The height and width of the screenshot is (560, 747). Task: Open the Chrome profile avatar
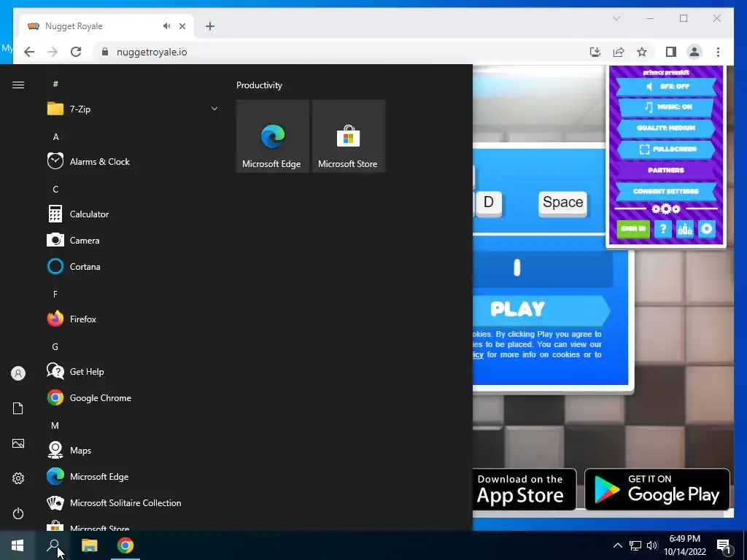pos(694,52)
